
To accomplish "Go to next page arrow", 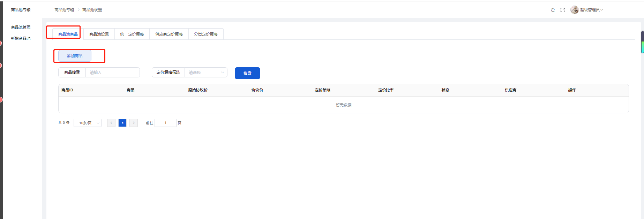I will point(134,123).
